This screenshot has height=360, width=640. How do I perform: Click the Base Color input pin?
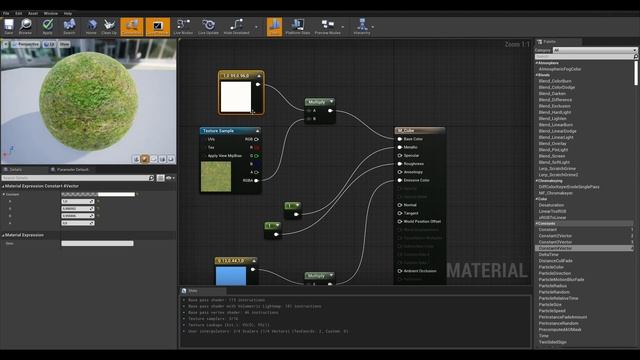400,139
